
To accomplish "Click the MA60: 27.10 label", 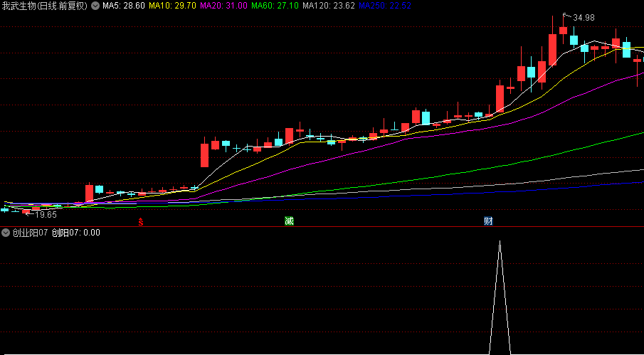I will point(275,6).
